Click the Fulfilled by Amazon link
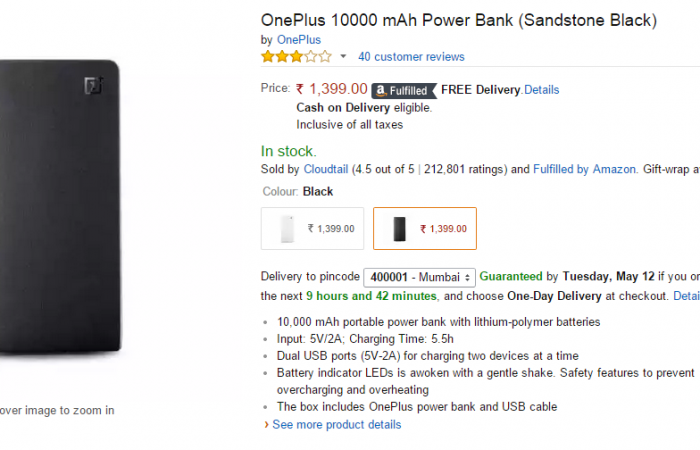This screenshot has height=450, width=700. 584,170
